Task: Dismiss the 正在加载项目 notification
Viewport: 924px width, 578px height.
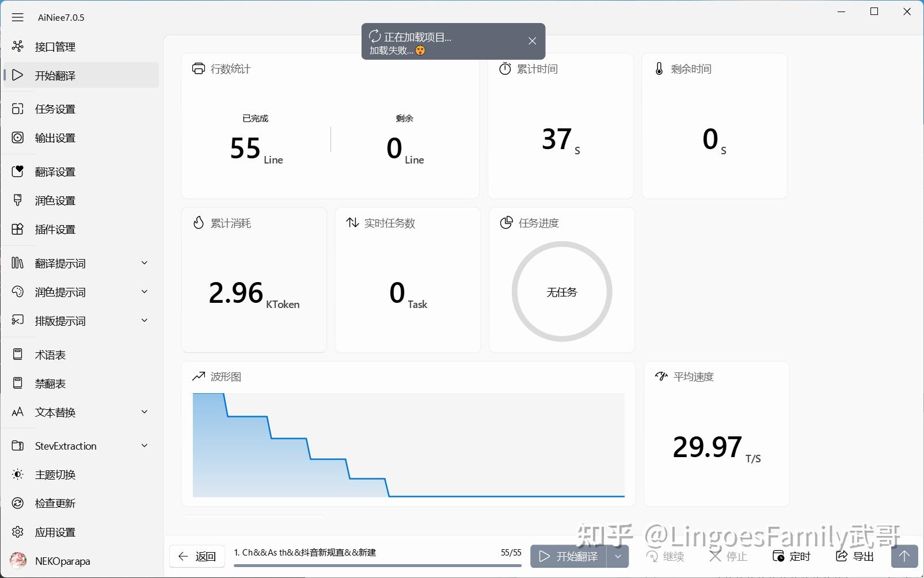Action: [532, 41]
